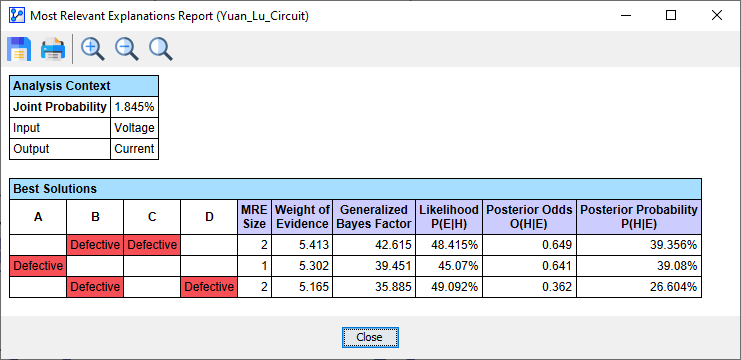Close the window with the X

[x=716, y=16]
